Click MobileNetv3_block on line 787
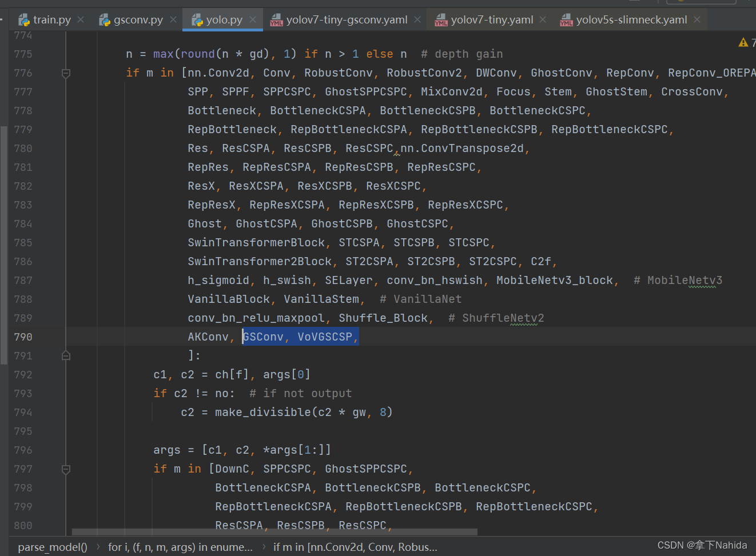The image size is (756, 556). tap(555, 281)
